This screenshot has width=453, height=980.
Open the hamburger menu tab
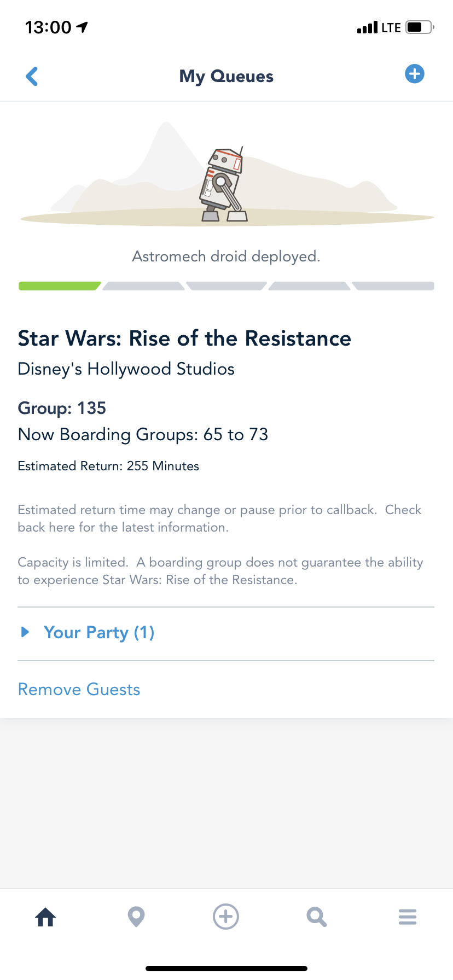tap(408, 917)
